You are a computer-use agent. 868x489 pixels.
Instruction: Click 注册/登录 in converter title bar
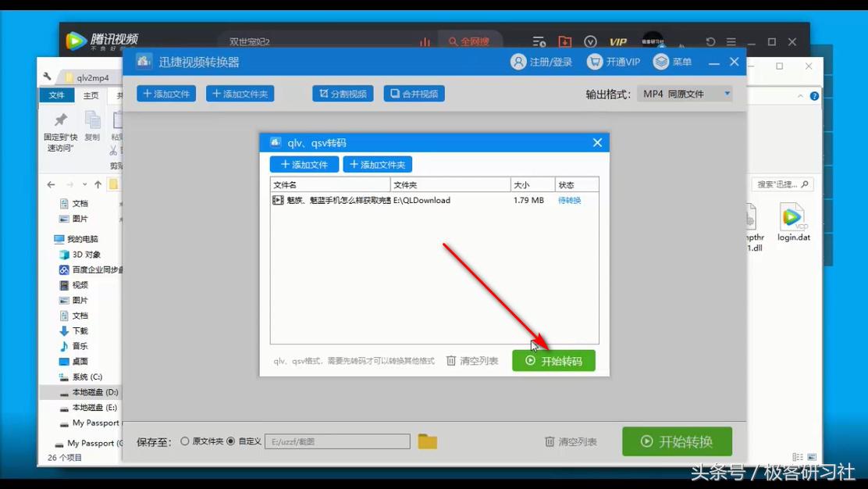542,62
